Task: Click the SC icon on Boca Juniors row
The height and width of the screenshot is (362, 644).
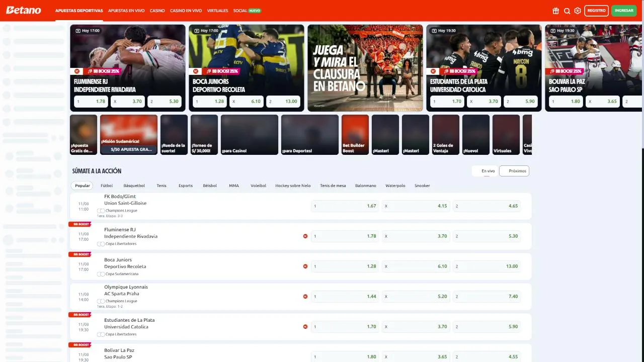Action: tap(305, 266)
